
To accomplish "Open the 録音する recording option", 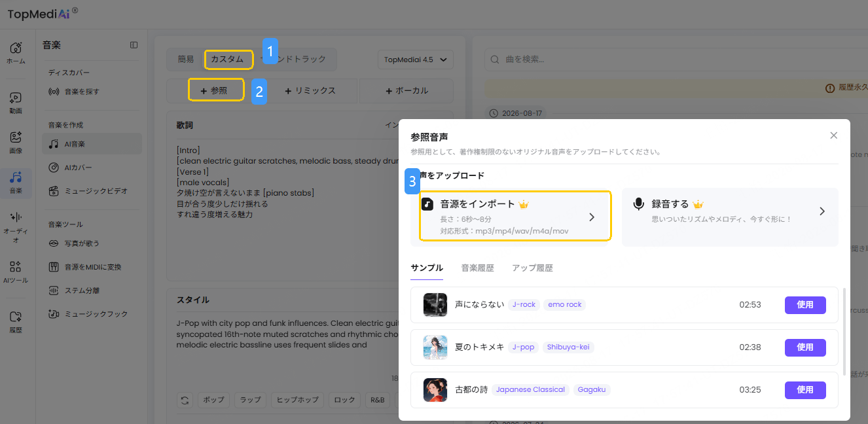I will 730,217.
